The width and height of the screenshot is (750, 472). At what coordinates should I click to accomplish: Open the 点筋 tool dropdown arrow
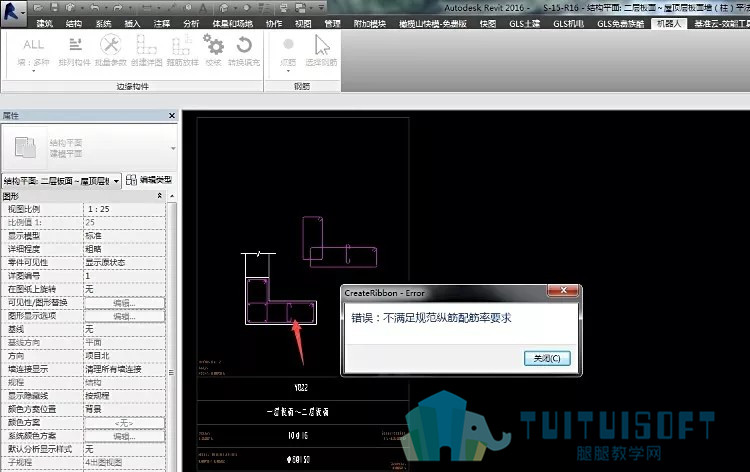point(288,71)
